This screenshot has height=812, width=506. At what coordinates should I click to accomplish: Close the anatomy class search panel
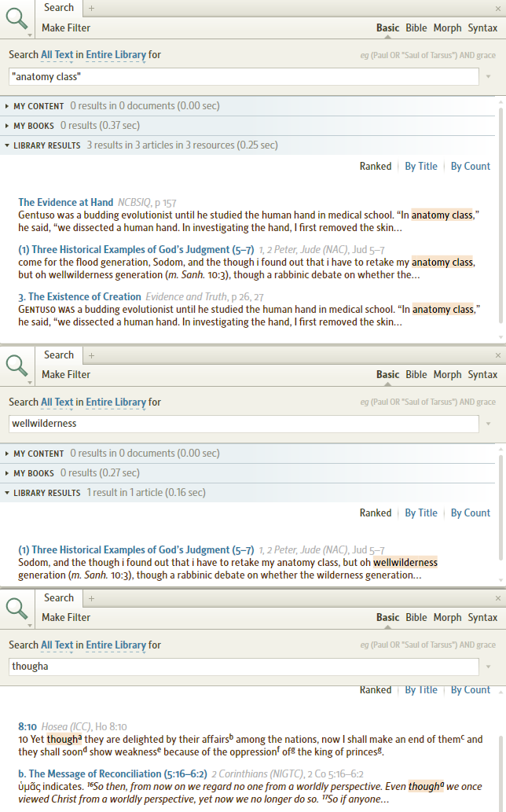pyautogui.click(x=497, y=9)
